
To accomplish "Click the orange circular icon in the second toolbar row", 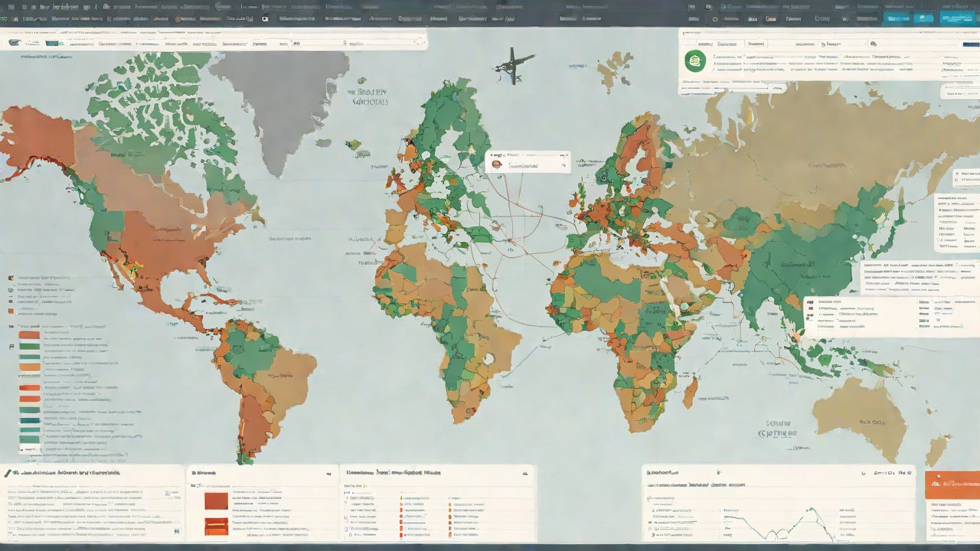I will pyautogui.click(x=179, y=18).
